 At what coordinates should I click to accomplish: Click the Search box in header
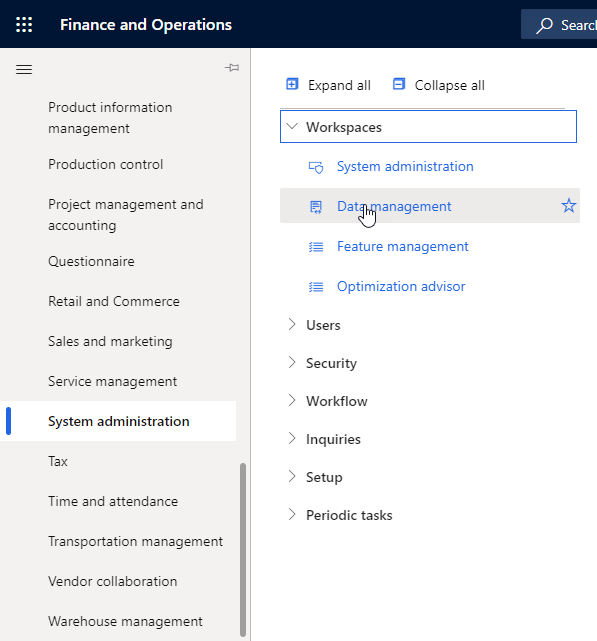click(x=559, y=25)
